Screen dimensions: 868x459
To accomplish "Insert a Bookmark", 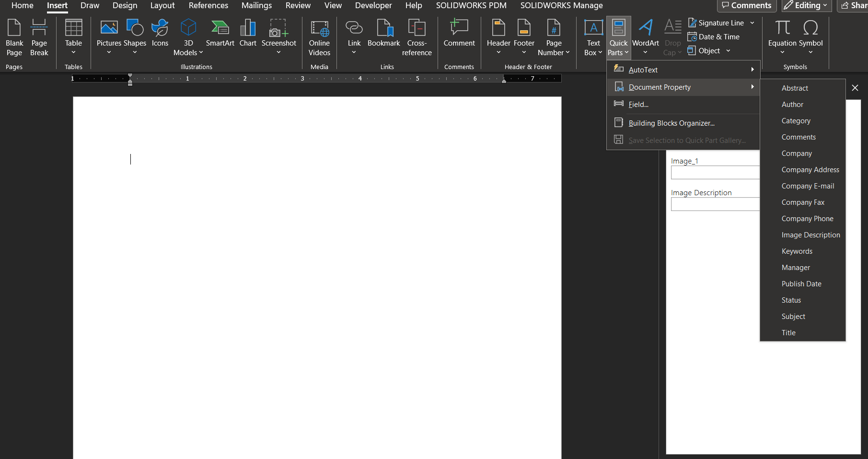I will pyautogui.click(x=383, y=34).
